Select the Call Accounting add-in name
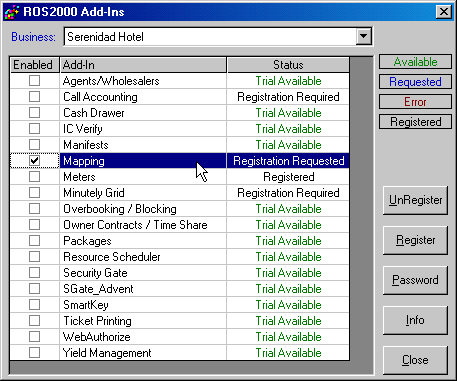This screenshot has height=381, width=457. coord(100,97)
